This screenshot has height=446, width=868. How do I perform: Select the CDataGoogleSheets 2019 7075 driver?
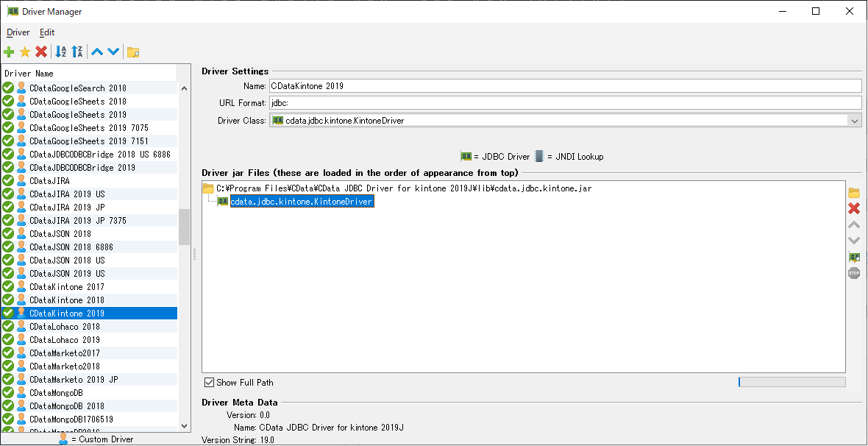pyautogui.click(x=89, y=128)
